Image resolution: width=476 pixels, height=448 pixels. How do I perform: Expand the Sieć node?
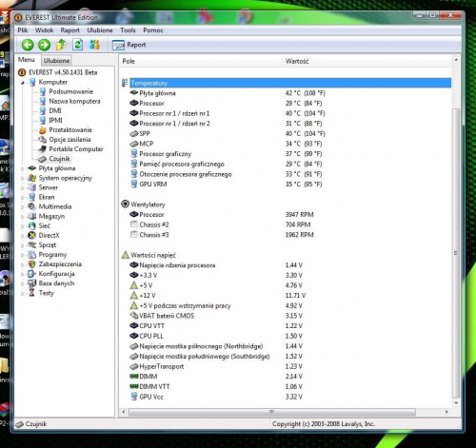pos(23,226)
